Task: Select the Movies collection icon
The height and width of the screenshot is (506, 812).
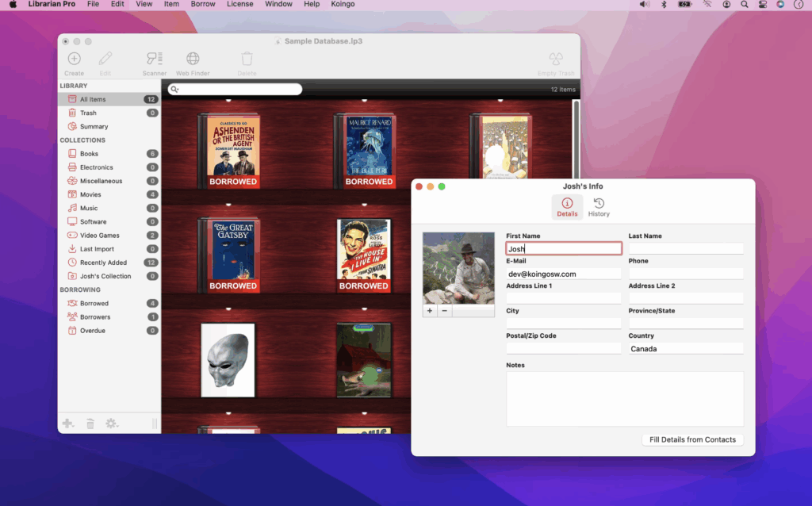Action: pyautogui.click(x=72, y=194)
